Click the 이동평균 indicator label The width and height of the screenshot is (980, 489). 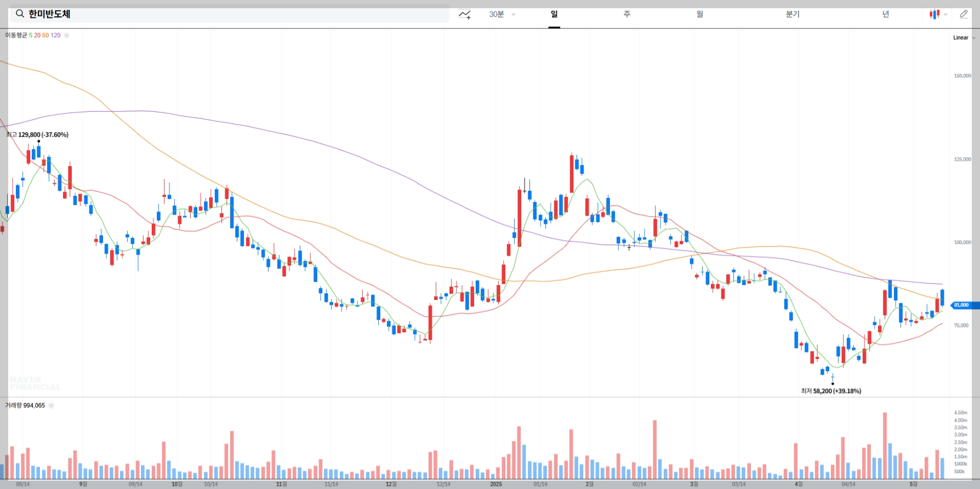tap(16, 35)
